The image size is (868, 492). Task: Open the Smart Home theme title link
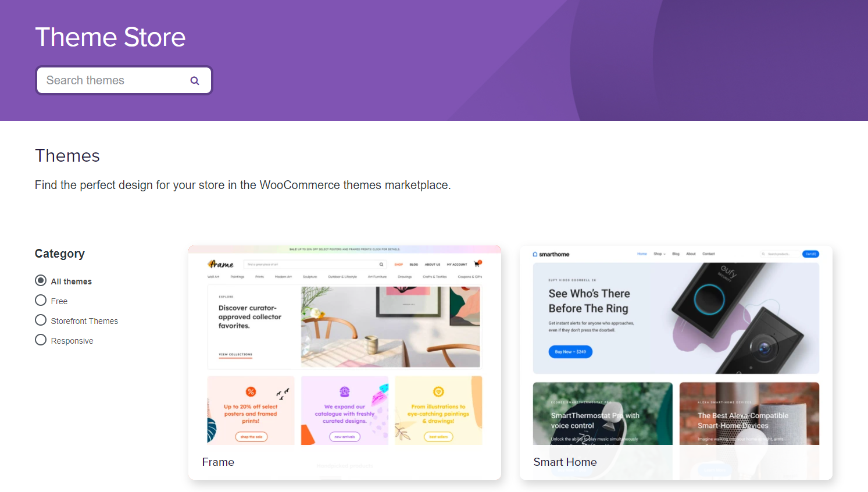pos(565,462)
